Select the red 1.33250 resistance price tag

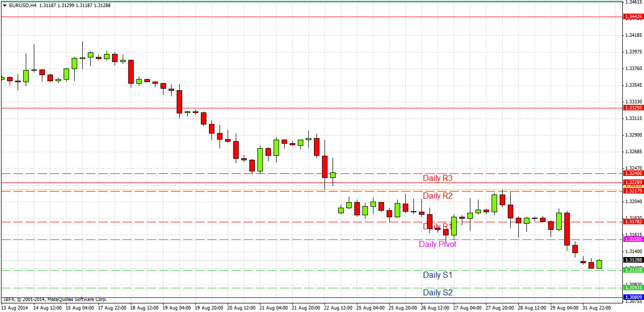click(x=634, y=107)
